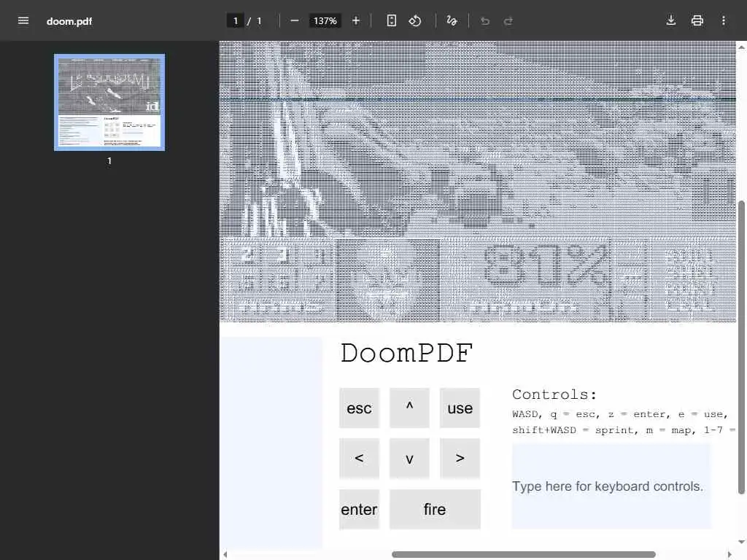Image resolution: width=747 pixels, height=560 pixels.
Task: Click the Controls: label text
Action: point(554,394)
